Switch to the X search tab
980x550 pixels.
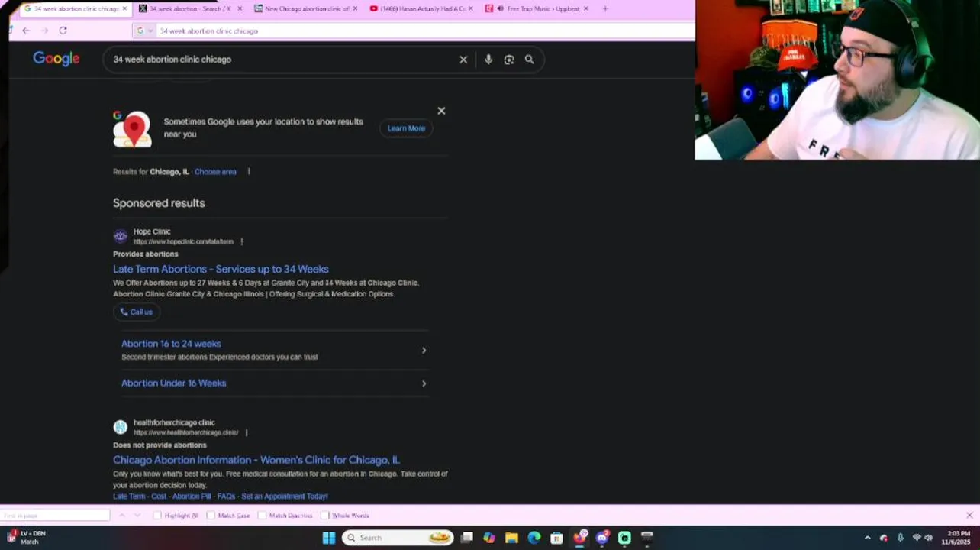point(189,8)
